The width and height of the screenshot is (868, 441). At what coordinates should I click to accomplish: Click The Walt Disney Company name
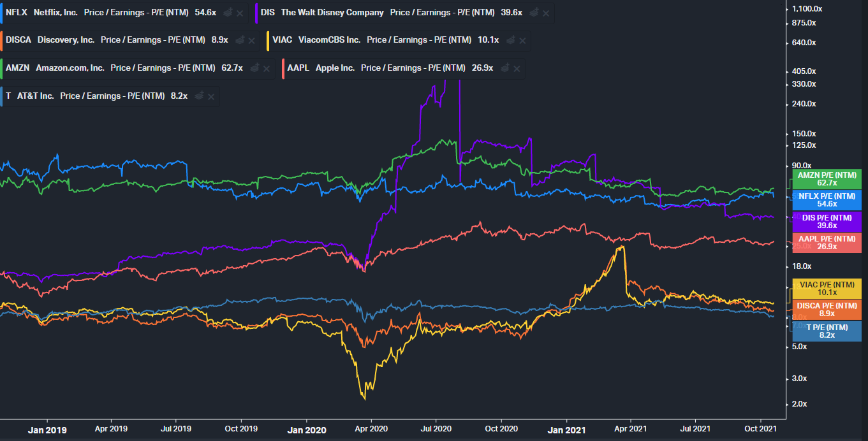332,13
